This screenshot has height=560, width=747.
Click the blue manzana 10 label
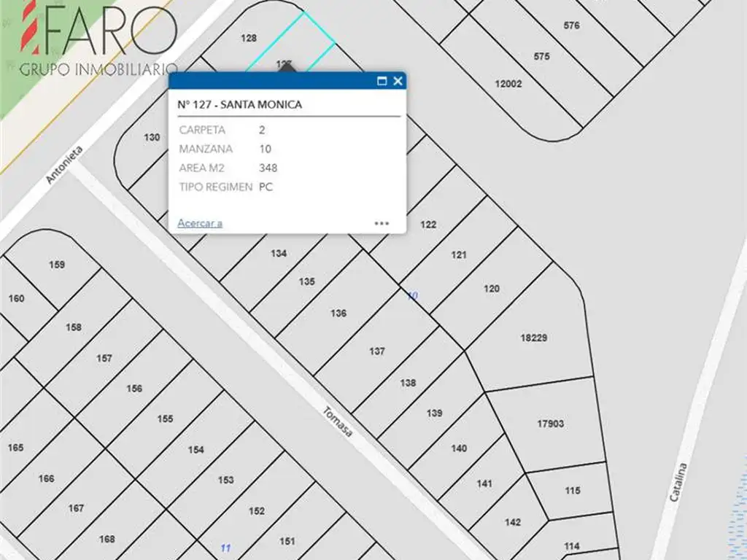tap(413, 296)
